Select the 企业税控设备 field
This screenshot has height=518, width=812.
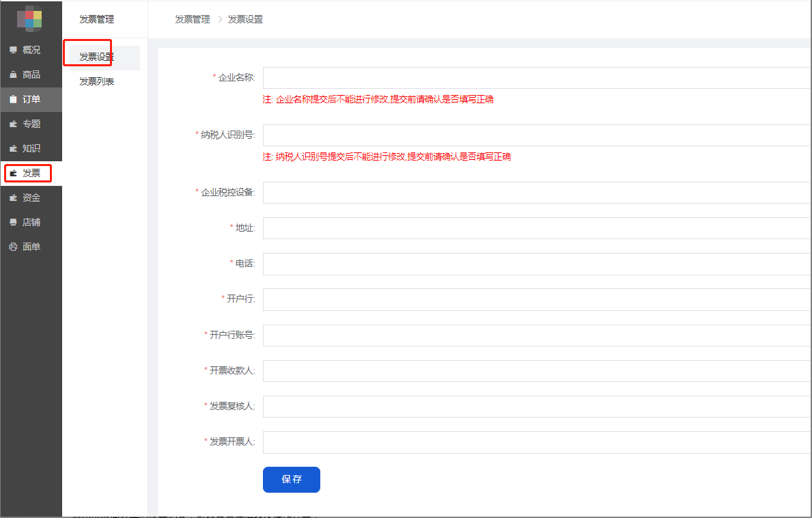pos(537,193)
